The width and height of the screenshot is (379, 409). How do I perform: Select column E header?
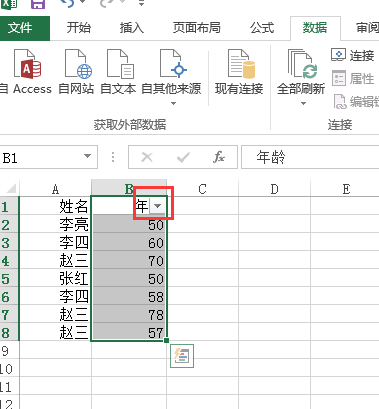pyautogui.click(x=346, y=189)
